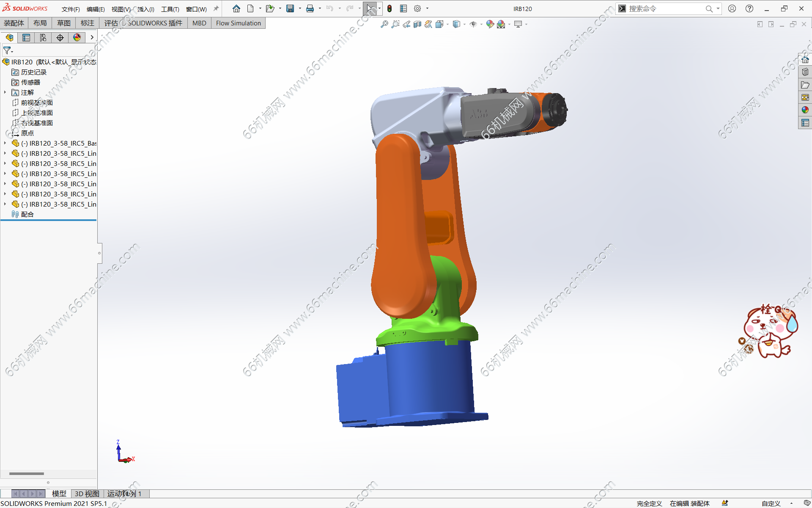Click the View Orientation cube icon
This screenshot has height=508, width=812.
[439, 24]
